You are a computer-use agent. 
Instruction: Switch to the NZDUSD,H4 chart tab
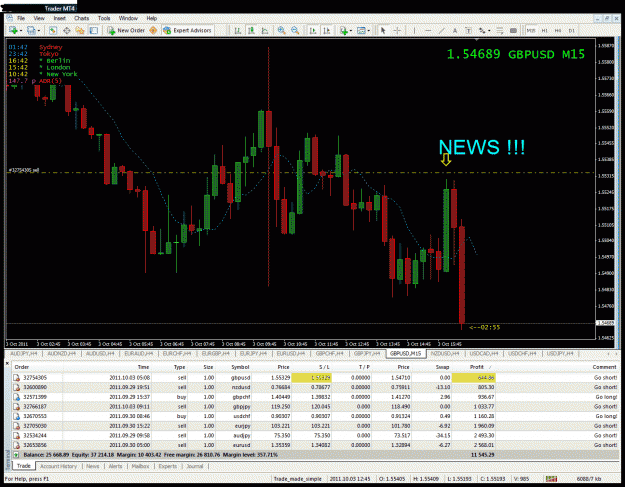(x=445, y=354)
